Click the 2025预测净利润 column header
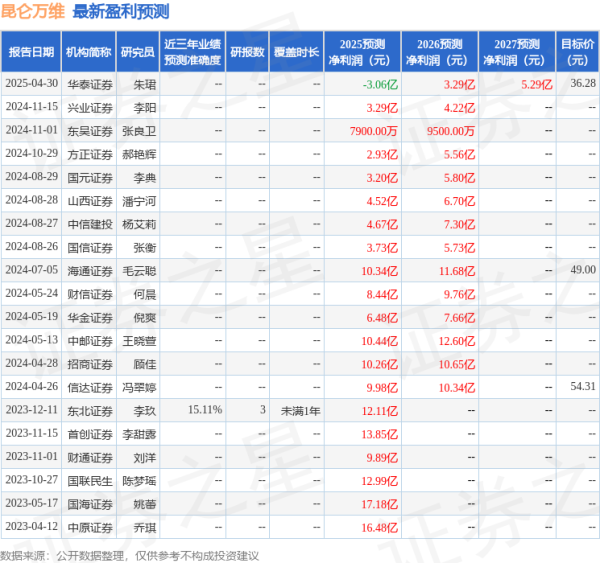The width and height of the screenshot is (600, 563). (x=362, y=52)
